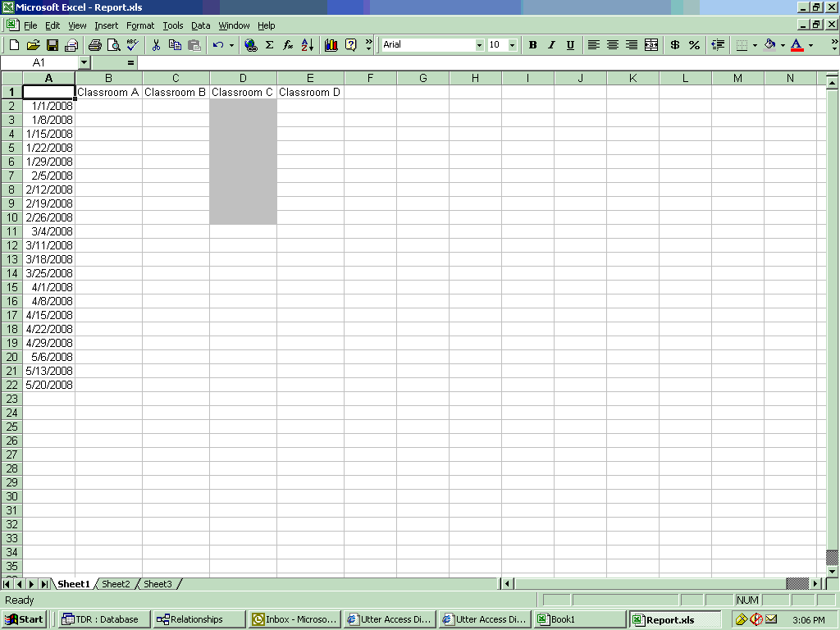Switch to the Sheet3 tab
This screenshot has height=630, width=840.
point(157,584)
